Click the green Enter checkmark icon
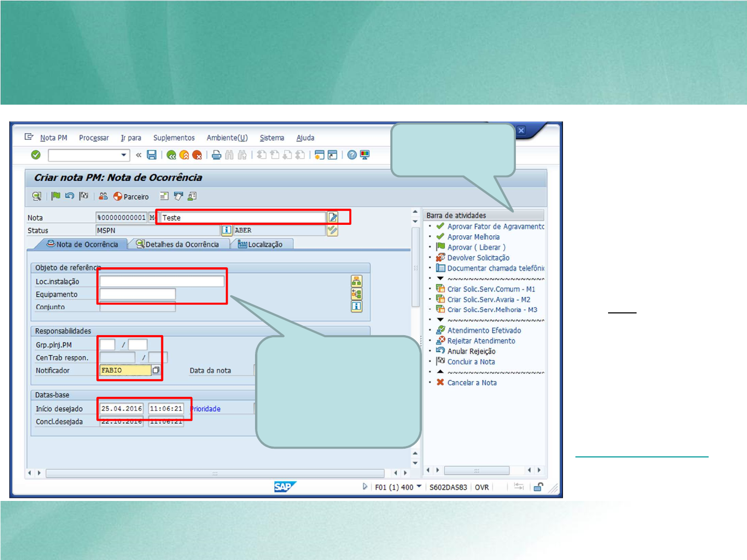The height and width of the screenshot is (560, 747). point(36,155)
